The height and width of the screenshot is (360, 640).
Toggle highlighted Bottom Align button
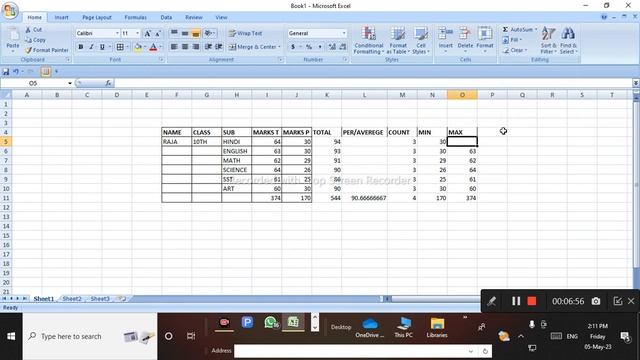click(x=196, y=33)
